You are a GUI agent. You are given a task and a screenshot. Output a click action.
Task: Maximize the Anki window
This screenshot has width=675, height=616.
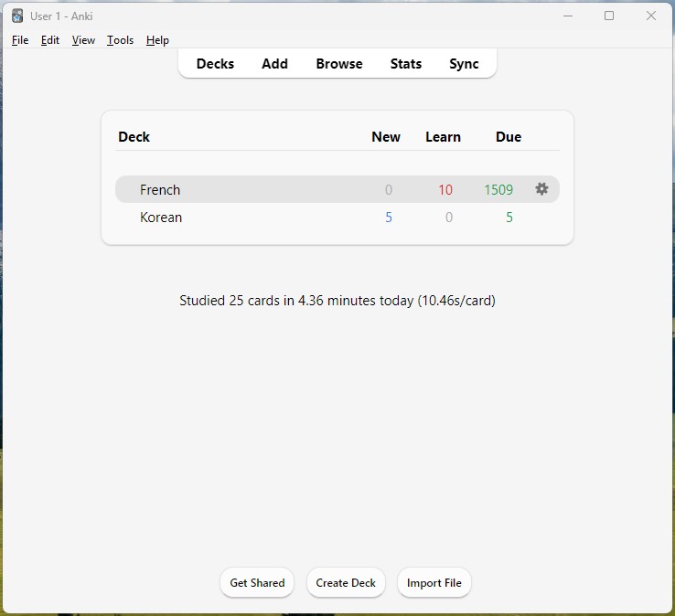click(609, 16)
